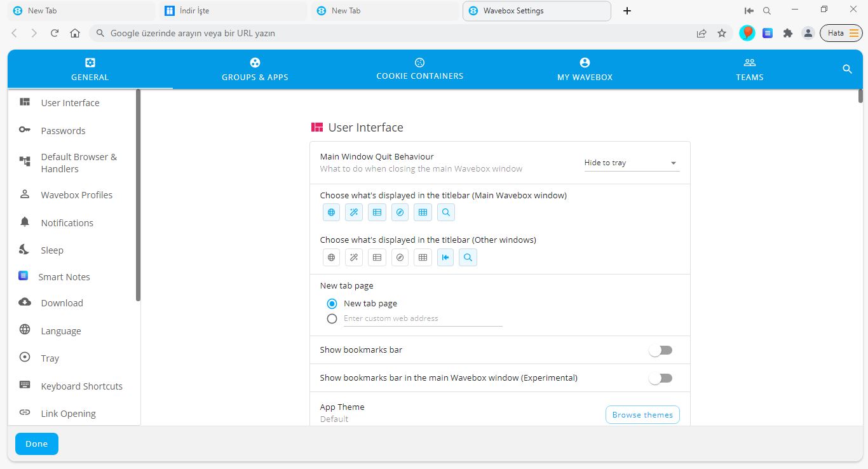Click the return-to-main-window arrow in title bar
Screen dimensions: 868x469
749,11
